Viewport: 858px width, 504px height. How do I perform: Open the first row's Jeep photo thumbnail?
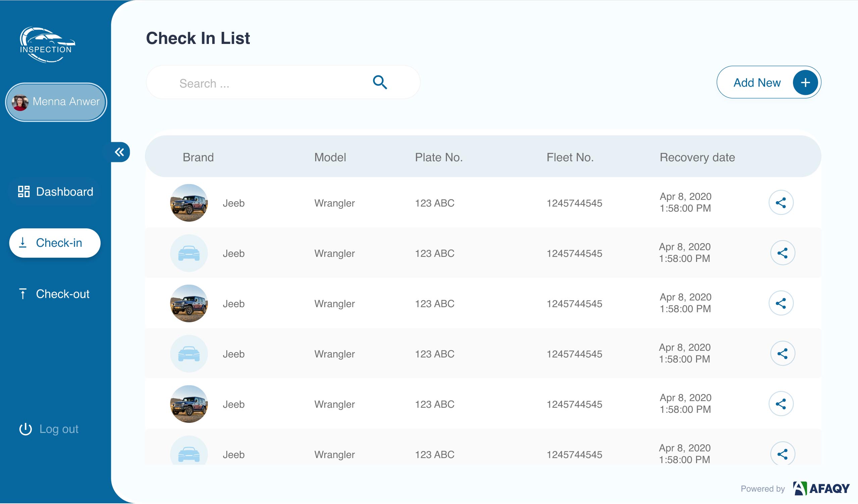(189, 203)
